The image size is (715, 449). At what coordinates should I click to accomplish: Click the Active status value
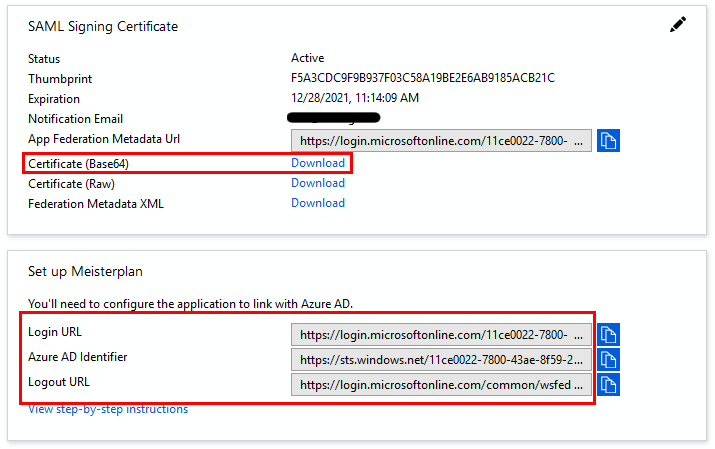click(307, 58)
